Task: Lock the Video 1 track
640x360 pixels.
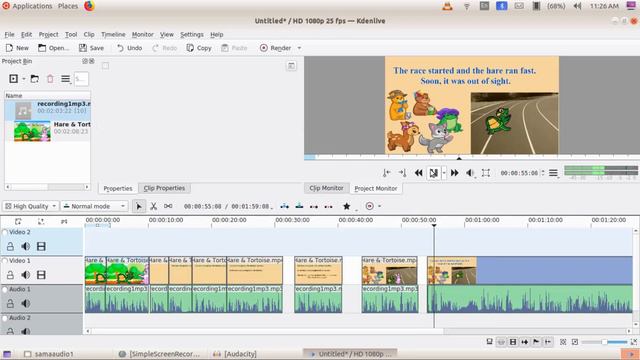Action: click(10, 275)
